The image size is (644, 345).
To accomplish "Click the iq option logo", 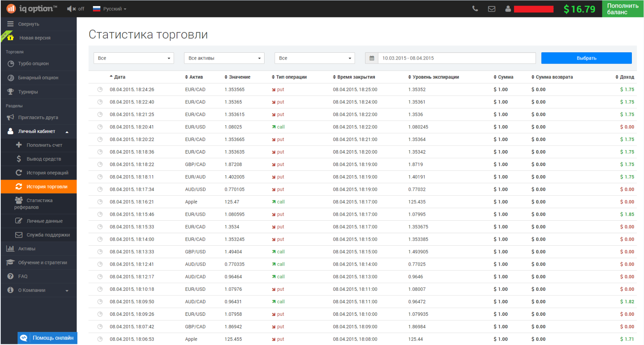I will pyautogui.click(x=32, y=8).
